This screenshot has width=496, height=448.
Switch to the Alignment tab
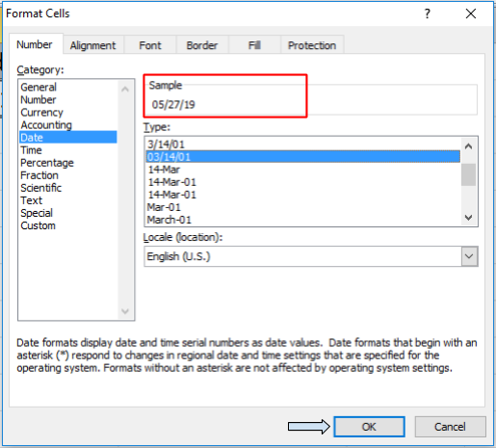pos(92,45)
